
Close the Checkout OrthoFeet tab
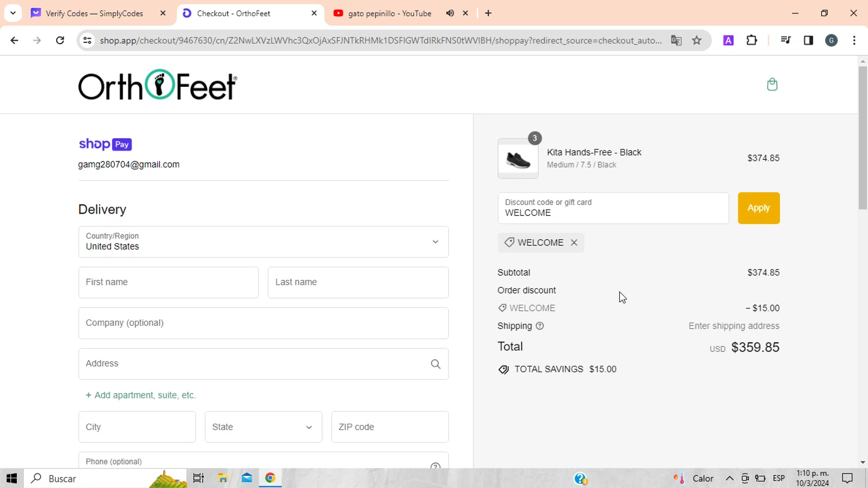(314, 13)
